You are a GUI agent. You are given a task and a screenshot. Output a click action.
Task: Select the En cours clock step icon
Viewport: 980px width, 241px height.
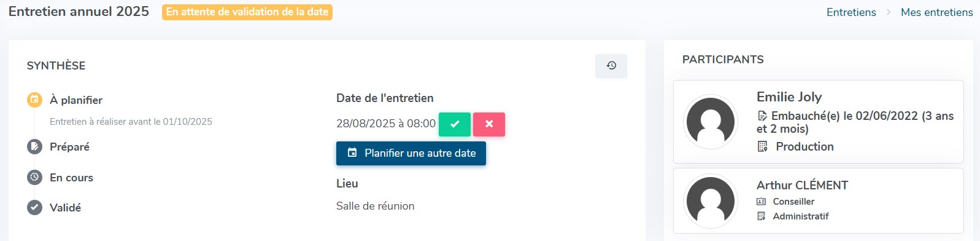point(35,177)
